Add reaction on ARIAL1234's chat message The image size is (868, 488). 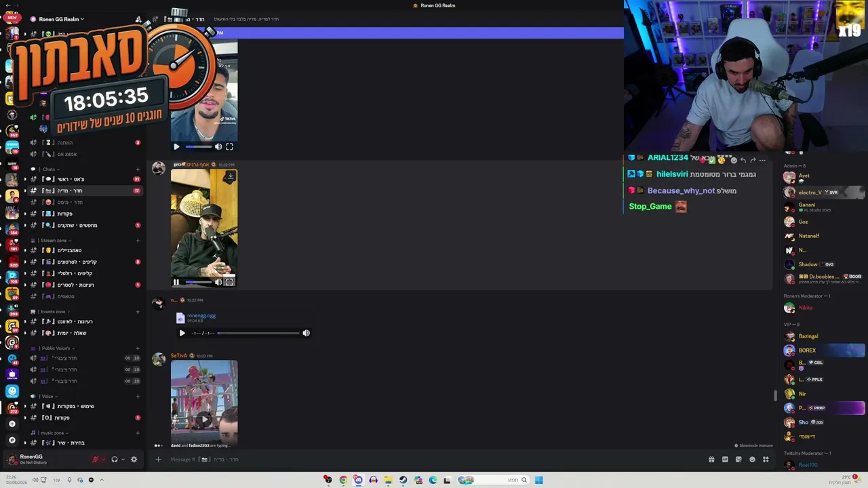[x=734, y=161]
